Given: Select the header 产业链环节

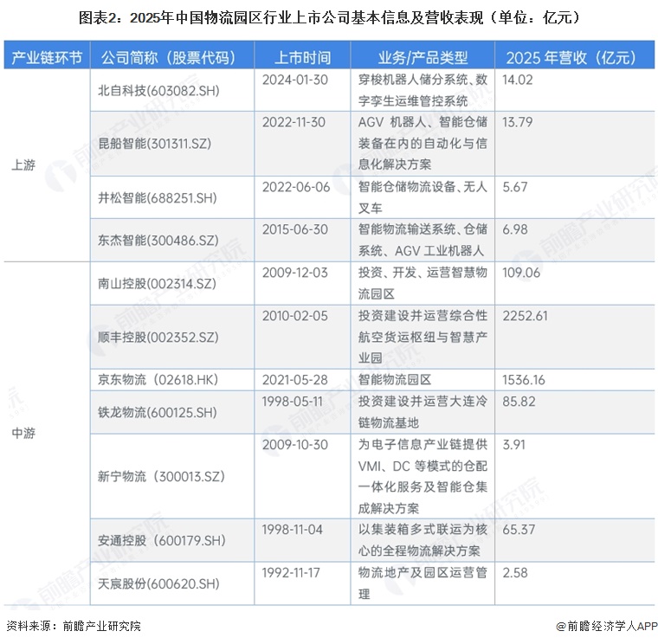Looking at the screenshot, I should click(x=47, y=57).
